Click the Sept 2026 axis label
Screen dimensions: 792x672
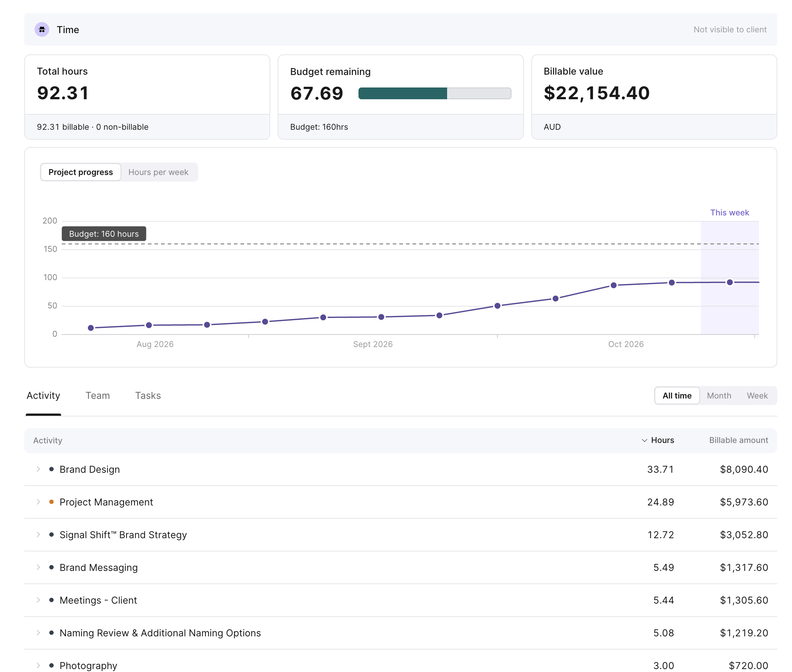[x=372, y=344]
